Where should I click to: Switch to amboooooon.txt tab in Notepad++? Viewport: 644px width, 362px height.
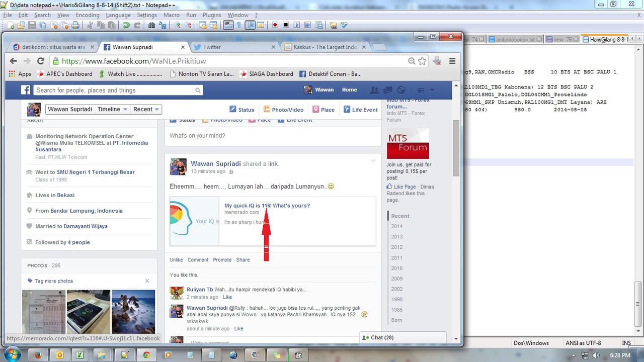[x=515, y=39]
